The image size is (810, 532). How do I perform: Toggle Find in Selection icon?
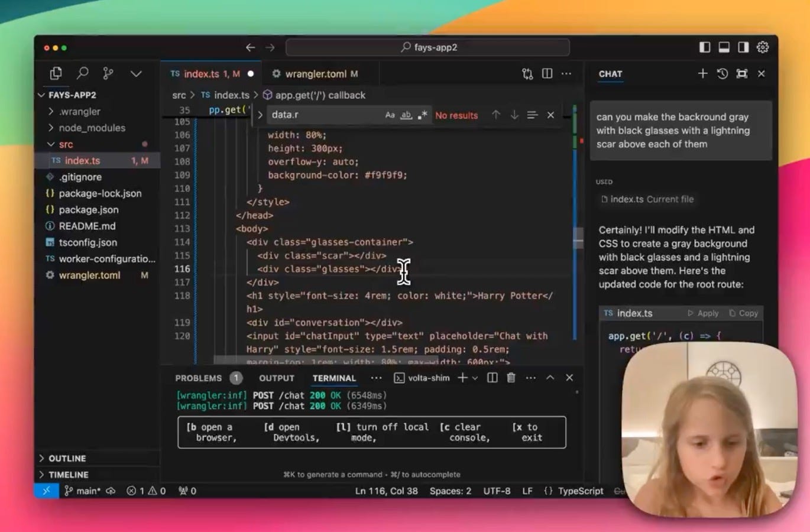532,115
